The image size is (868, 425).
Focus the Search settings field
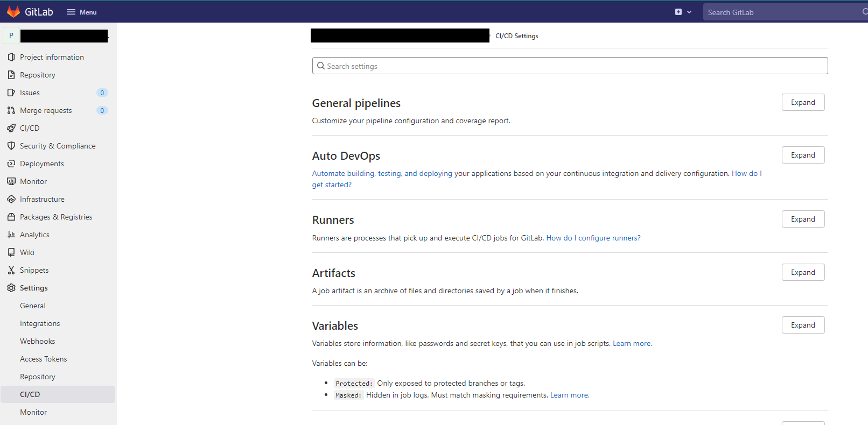point(570,66)
